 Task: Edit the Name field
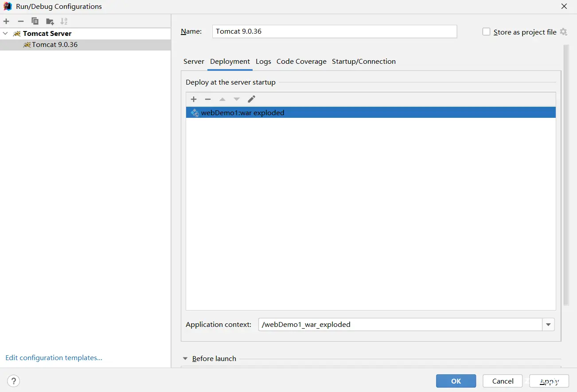(334, 31)
